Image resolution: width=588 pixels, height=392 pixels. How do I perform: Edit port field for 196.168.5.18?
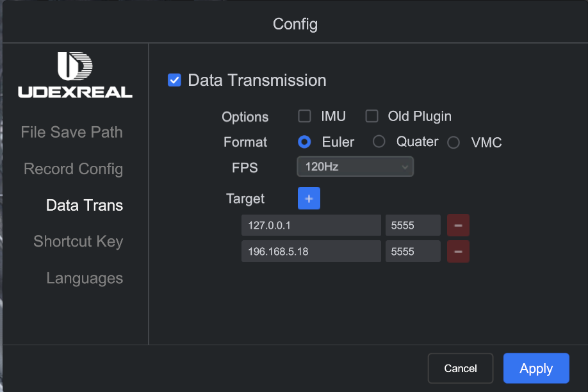coord(412,252)
